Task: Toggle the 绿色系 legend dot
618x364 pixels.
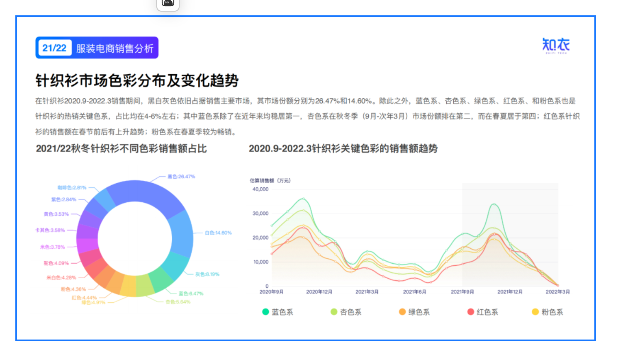Action: pyautogui.click(x=402, y=312)
